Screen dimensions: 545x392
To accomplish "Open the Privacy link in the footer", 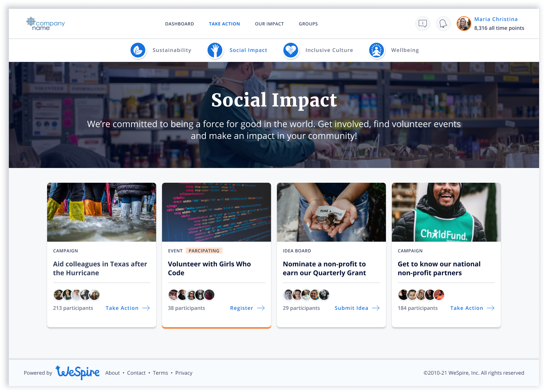I will click(x=184, y=372).
